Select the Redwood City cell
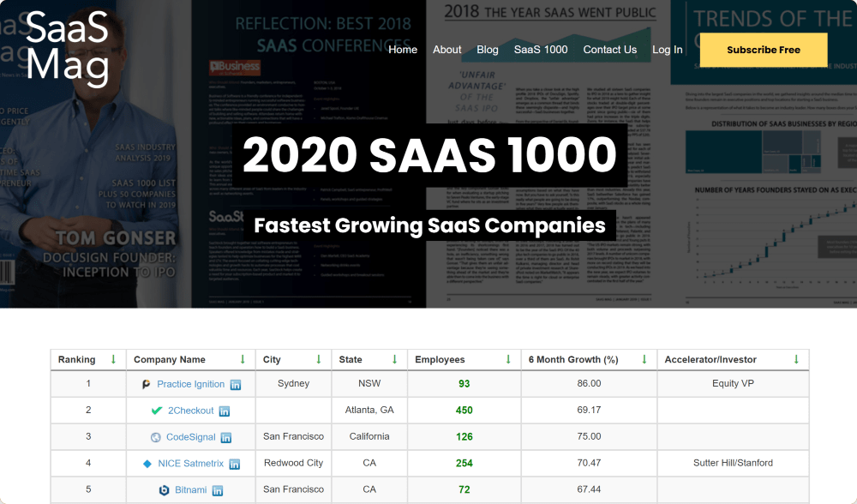This screenshot has height=504, width=857. pyautogui.click(x=293, y=463)
